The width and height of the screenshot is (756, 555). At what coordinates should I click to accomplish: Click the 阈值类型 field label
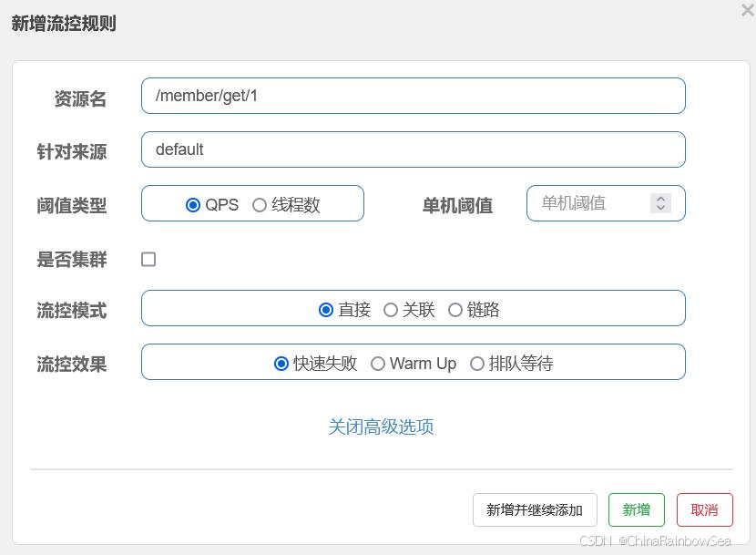(72, 206)
